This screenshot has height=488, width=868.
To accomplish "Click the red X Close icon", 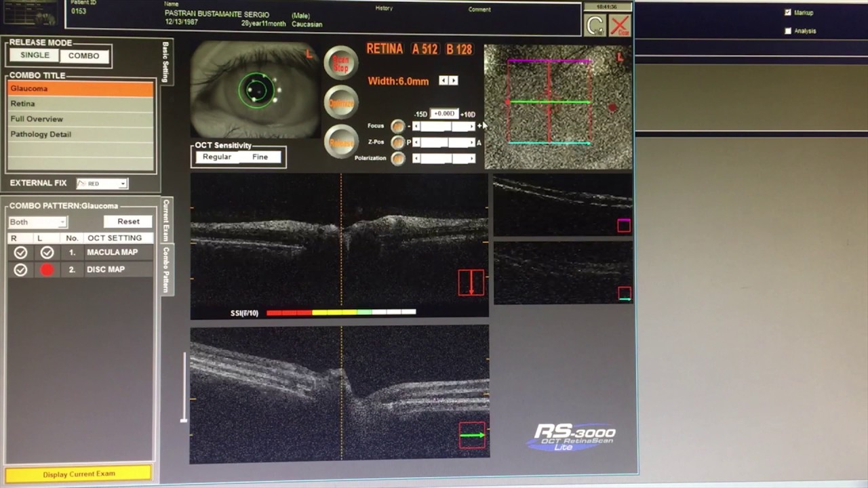I will coord(619,26).
